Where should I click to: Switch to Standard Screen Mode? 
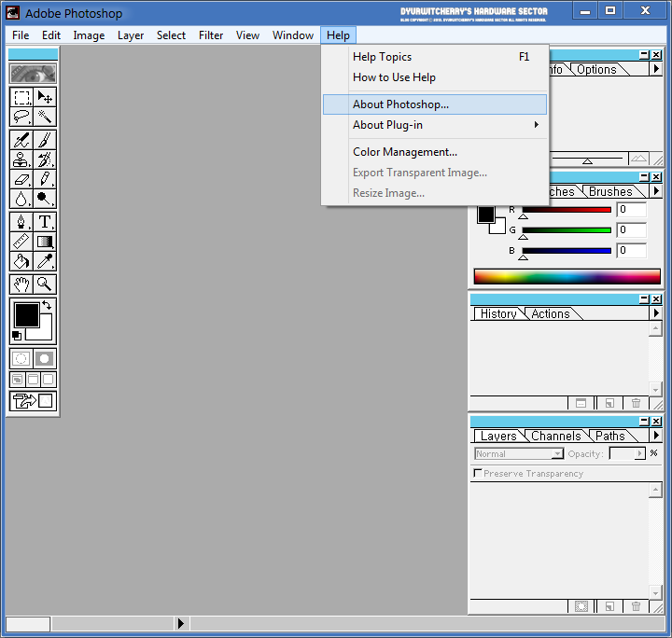pos(18,380)
